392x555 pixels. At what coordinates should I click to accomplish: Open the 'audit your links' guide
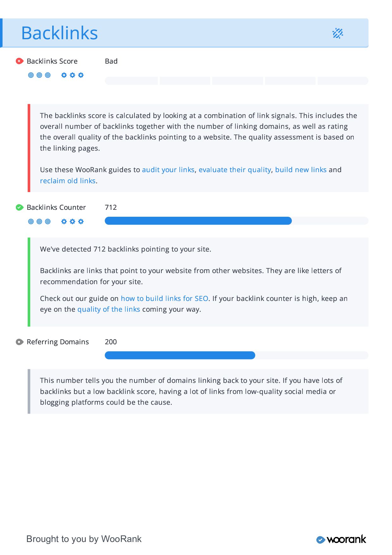point(168,170)
